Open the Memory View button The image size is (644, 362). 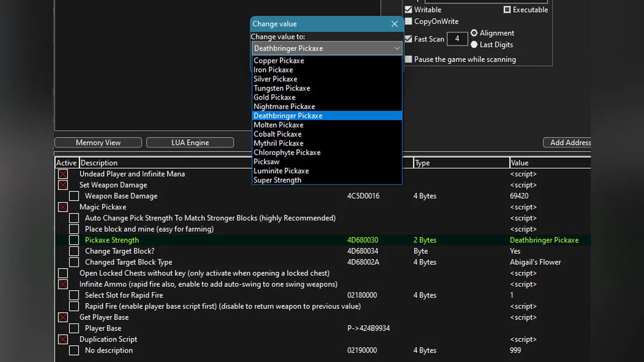coord(98,143)
